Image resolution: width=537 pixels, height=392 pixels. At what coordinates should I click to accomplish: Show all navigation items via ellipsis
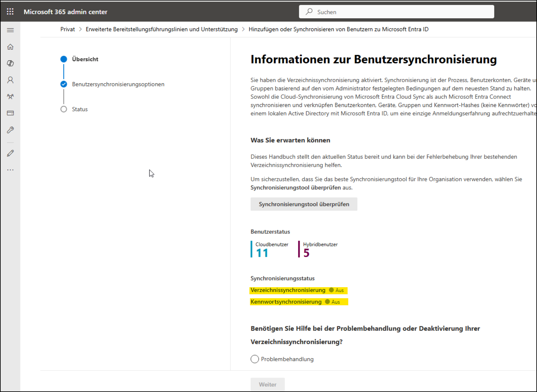10,170
